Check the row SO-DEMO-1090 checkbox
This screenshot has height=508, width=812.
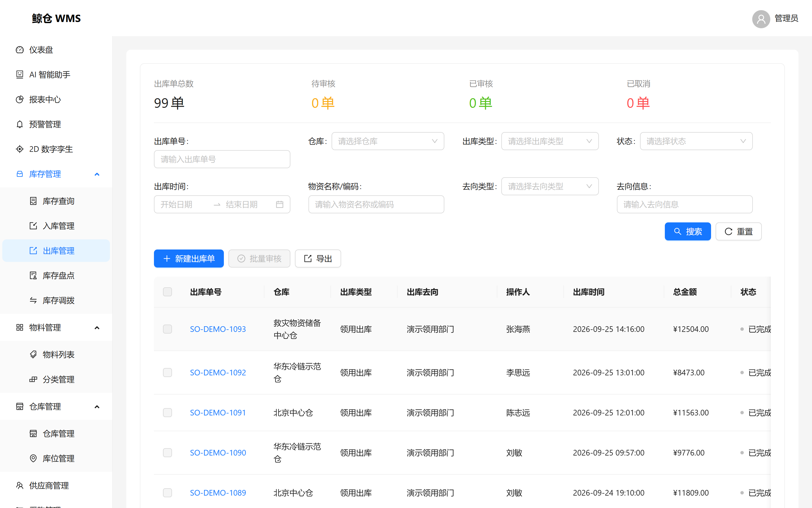pyautogui.click(x=167, y=453)
